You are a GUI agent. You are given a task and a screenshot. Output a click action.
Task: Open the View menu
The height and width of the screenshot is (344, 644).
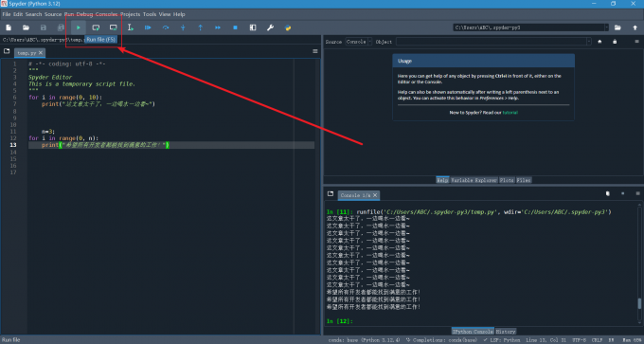pos(165,14)
